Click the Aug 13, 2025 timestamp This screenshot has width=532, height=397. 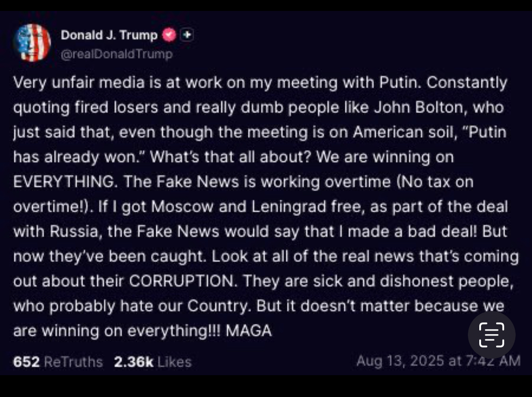tap(438, 361)
